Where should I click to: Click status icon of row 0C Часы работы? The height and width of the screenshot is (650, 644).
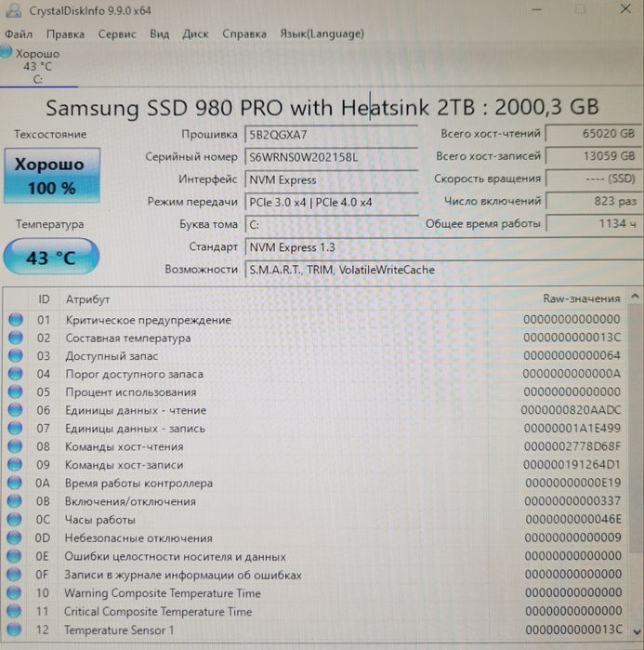(14, 520)
